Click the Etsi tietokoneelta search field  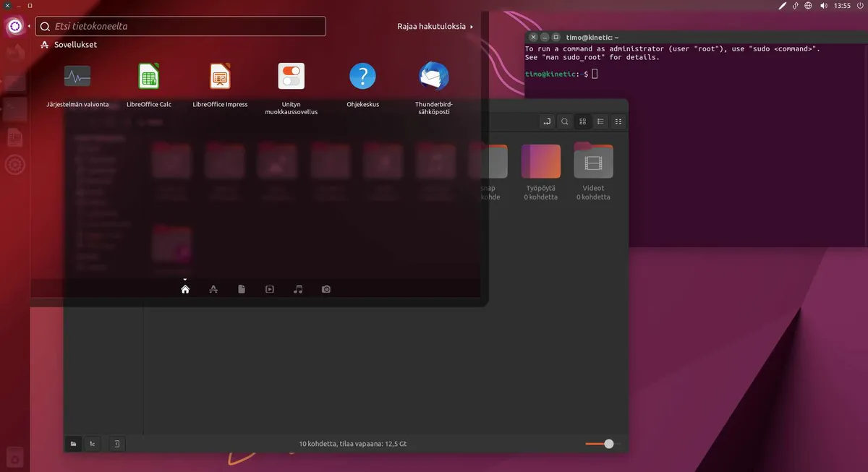point(181,26)
